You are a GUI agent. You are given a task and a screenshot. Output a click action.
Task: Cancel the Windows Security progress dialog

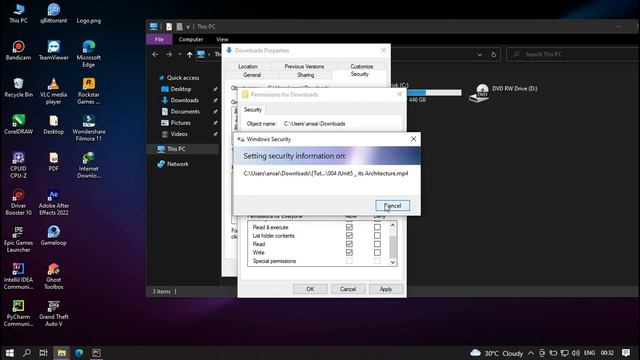click(x=392, y=206)
